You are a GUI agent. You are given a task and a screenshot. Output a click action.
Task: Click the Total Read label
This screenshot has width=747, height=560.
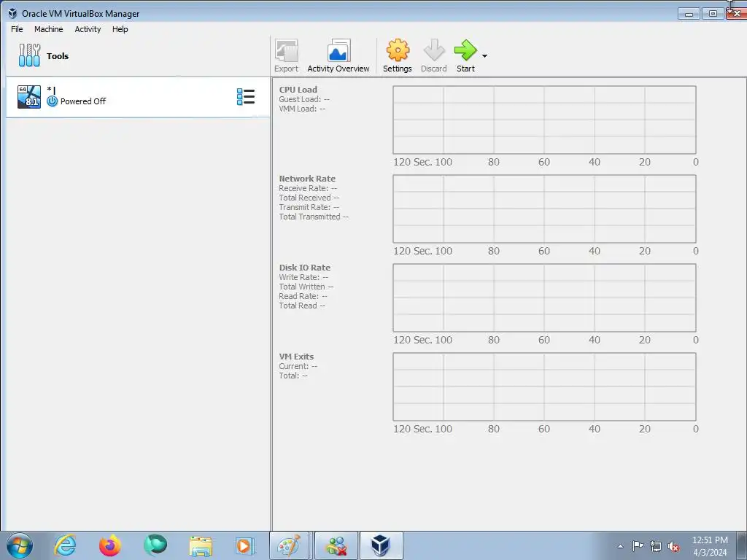click(x=302, y=306)
